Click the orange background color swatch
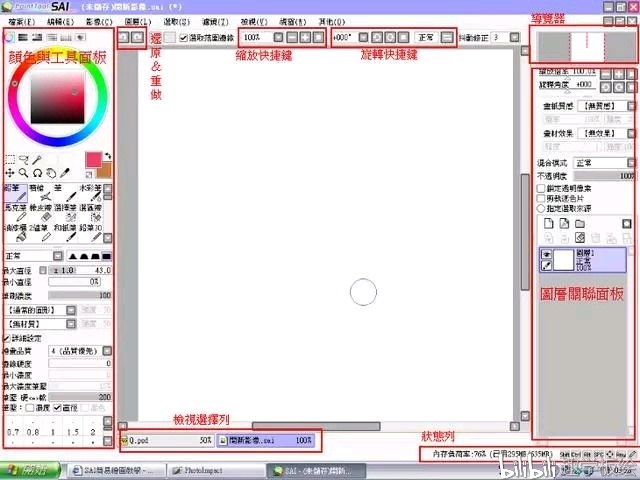Viewport: 640px width, 480px height. [x=105, y=171]
